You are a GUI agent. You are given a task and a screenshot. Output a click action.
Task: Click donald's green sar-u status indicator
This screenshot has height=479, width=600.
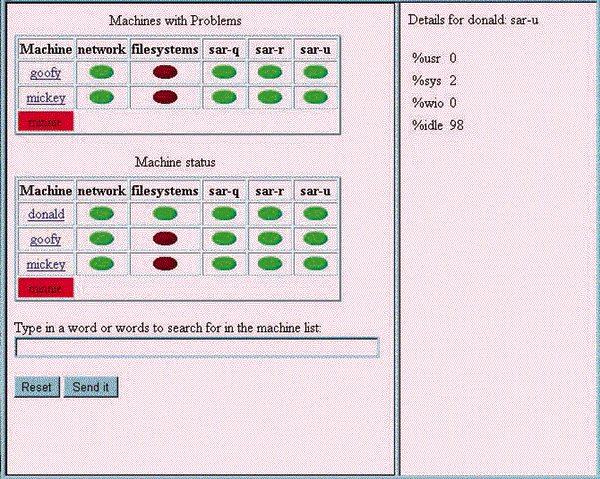pos(315,214)
